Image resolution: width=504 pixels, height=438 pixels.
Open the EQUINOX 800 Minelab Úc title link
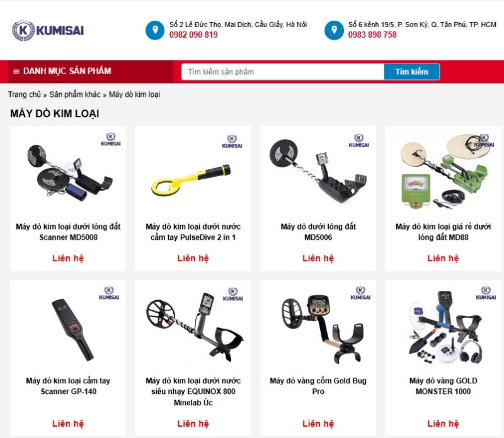click(193, 391)
